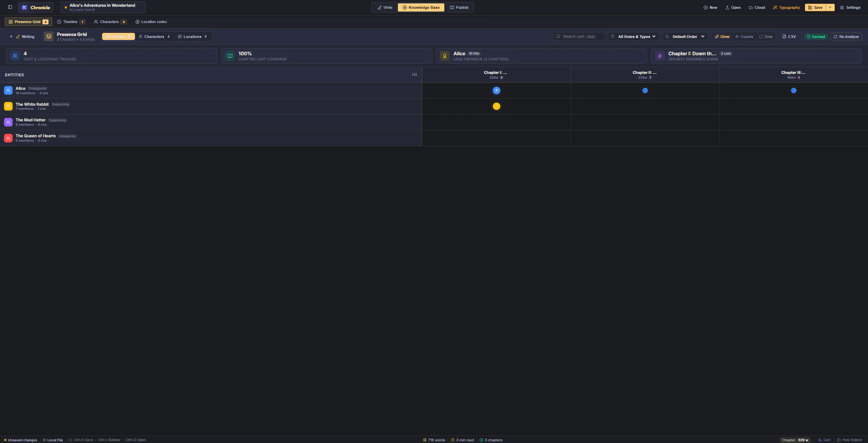The image size is (868, 443).
Task: Click the Chronicle logo icon
Action: tap(24, 7)
